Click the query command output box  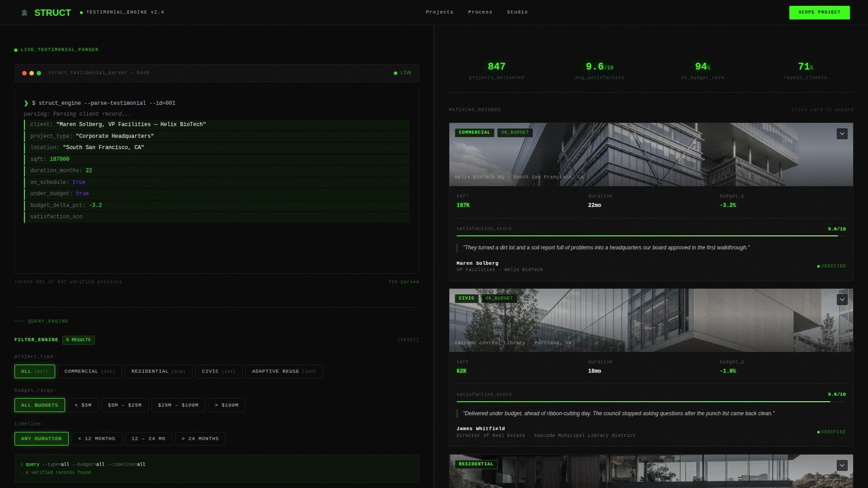pyautogui.click(x=217, y=469)
